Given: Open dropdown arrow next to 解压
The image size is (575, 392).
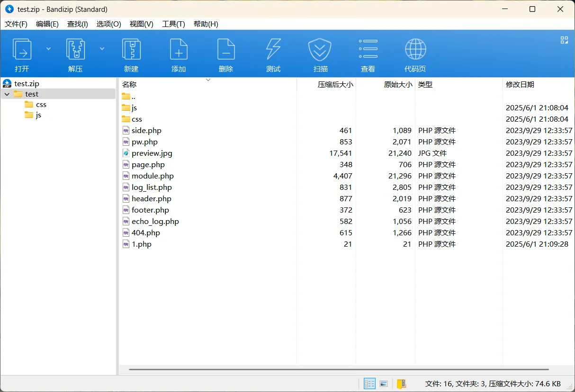Looking at the screenshot, I should pyautogui.click(x=102, y=48).
